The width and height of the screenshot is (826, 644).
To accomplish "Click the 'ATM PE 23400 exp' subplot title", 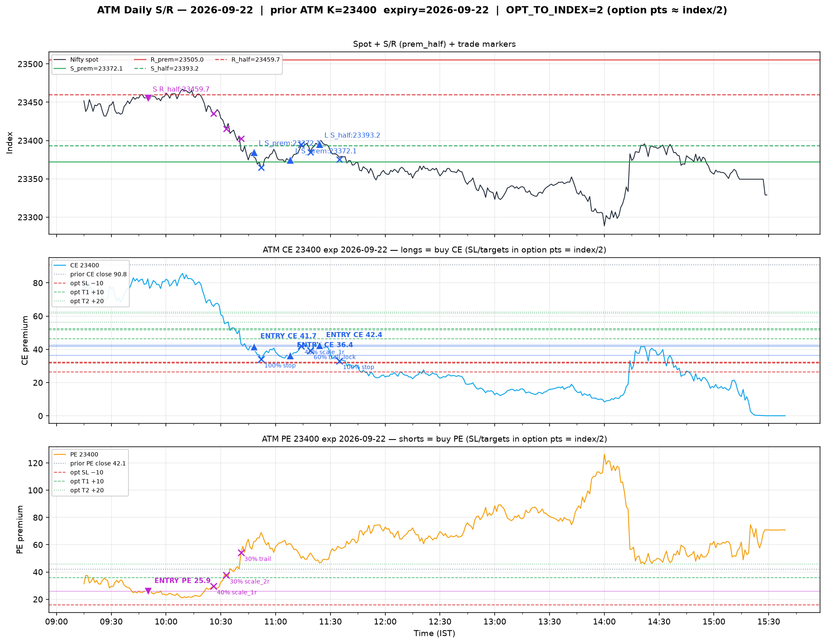I will (x=434, y=439).
